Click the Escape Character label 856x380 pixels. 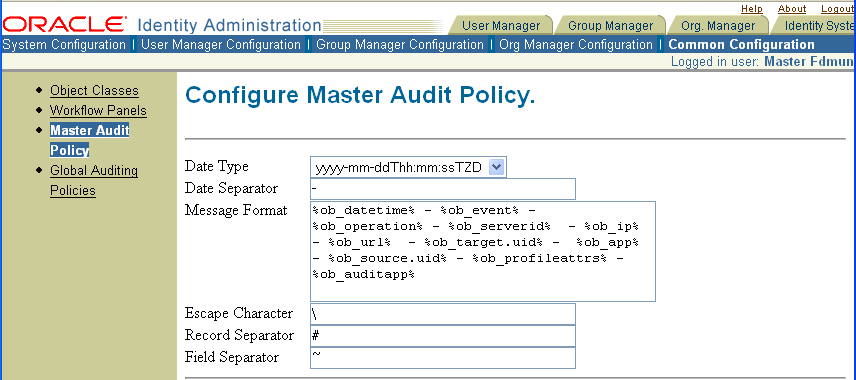(239, 313)
